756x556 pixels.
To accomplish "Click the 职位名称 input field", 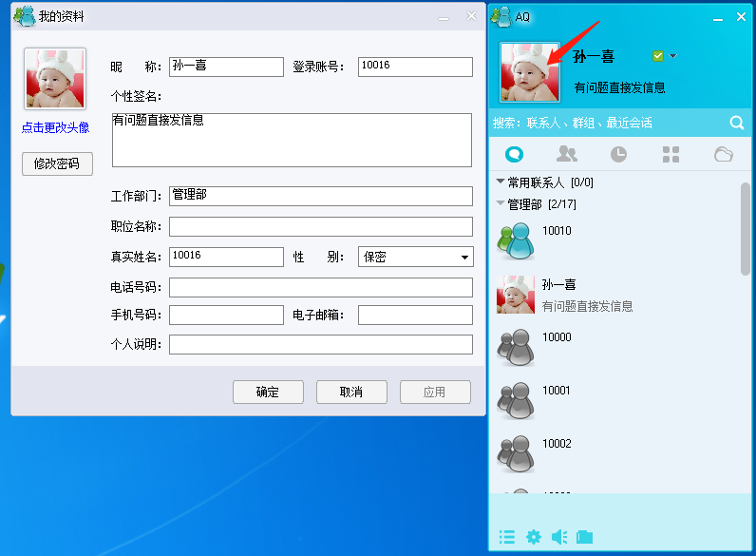I will click(320, 227).
